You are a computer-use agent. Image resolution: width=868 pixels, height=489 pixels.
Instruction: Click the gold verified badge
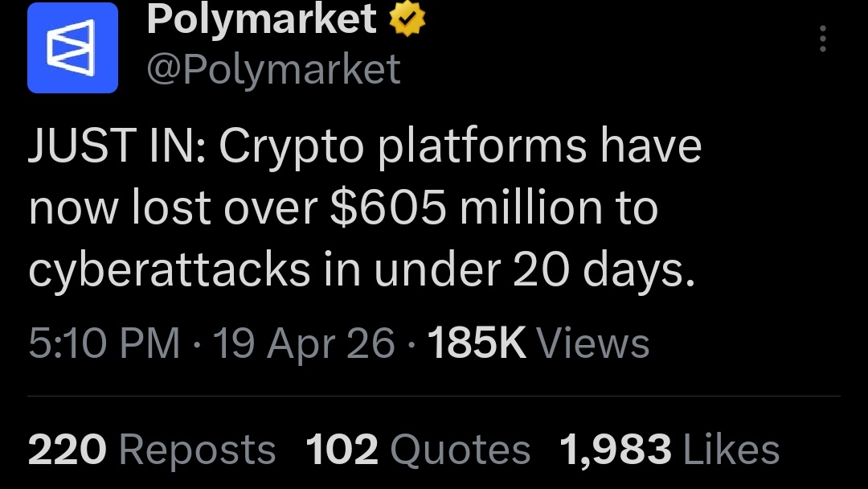click(x=406, y=21)
